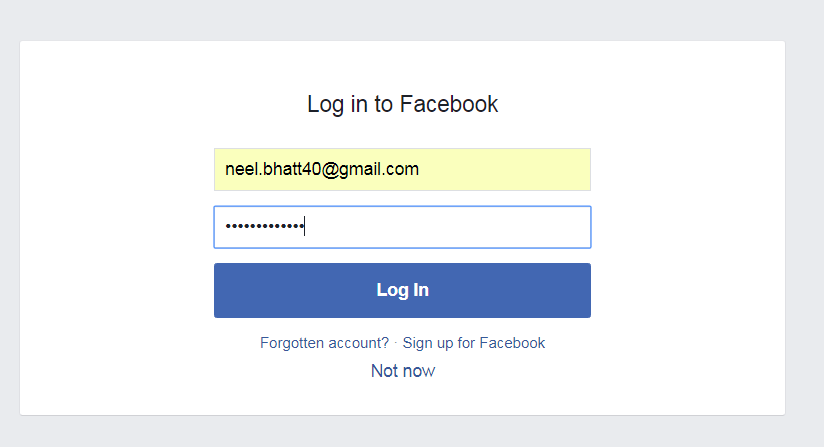Click the separator dot between the links
The width and height of the screenshot is (824, 447).
point(396,343)
